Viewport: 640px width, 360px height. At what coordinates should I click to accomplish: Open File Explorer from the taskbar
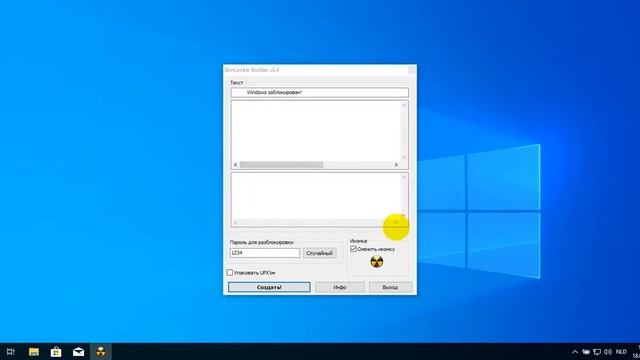(33, 351)
